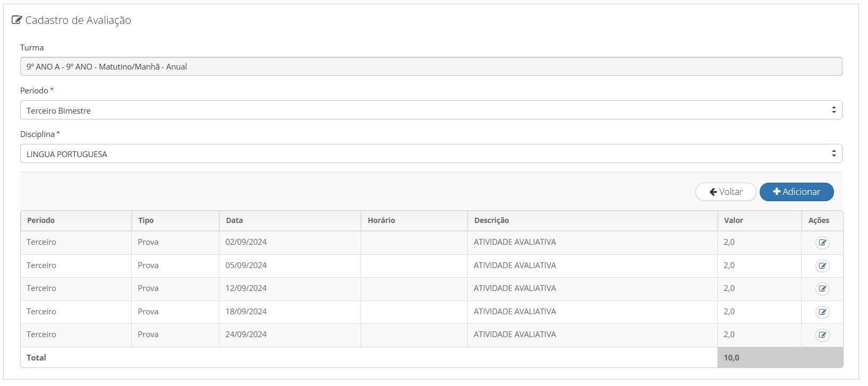Click the disabled Turma field

(x=431, y=67)
